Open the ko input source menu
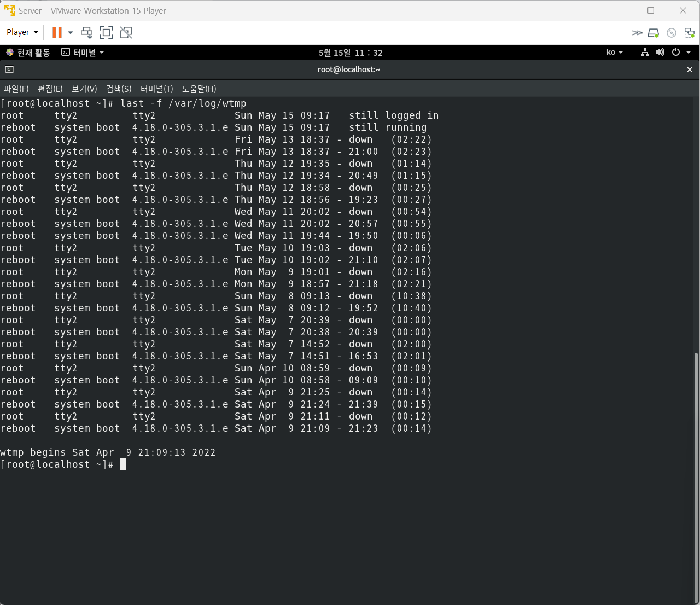The height and width of the screenshot is (605, 700). (615, 53)
